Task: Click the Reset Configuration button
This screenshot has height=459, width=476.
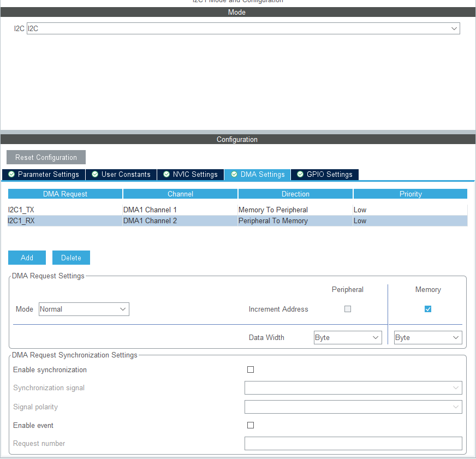Action: point(46,157)
